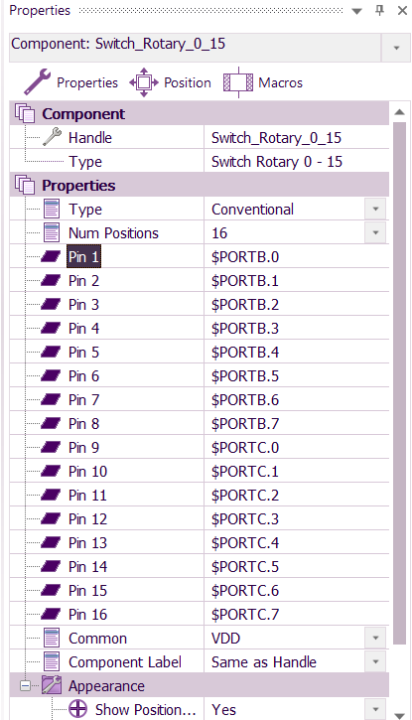Edit the Handle Switch_Rotary_0_15 field
412x720 pixels.
tap(297, 137)
